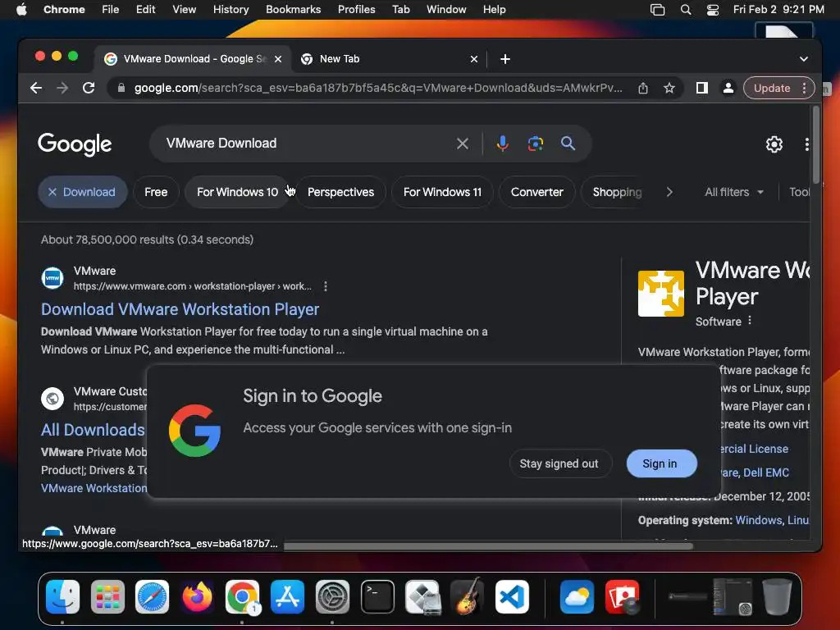Open Software panel more options

[x=750, y=321]
